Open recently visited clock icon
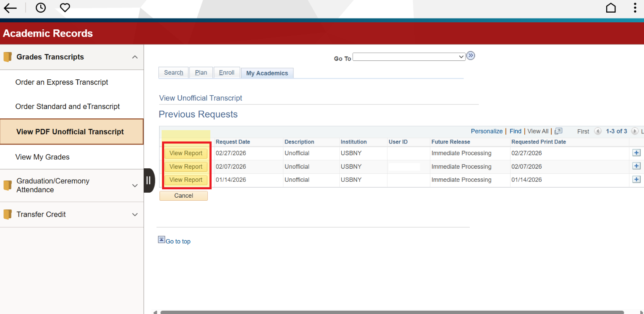This screenshot has height=314, width=644. (41, 8)
